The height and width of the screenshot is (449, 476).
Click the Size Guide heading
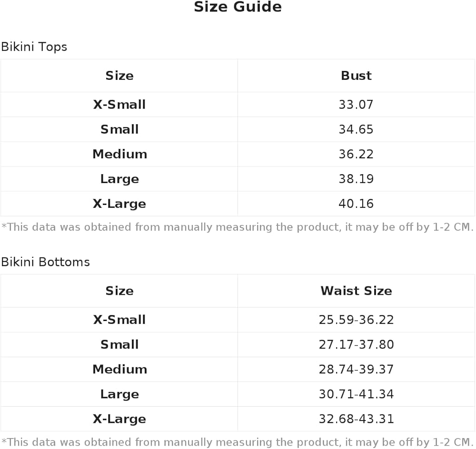[238, 7]
